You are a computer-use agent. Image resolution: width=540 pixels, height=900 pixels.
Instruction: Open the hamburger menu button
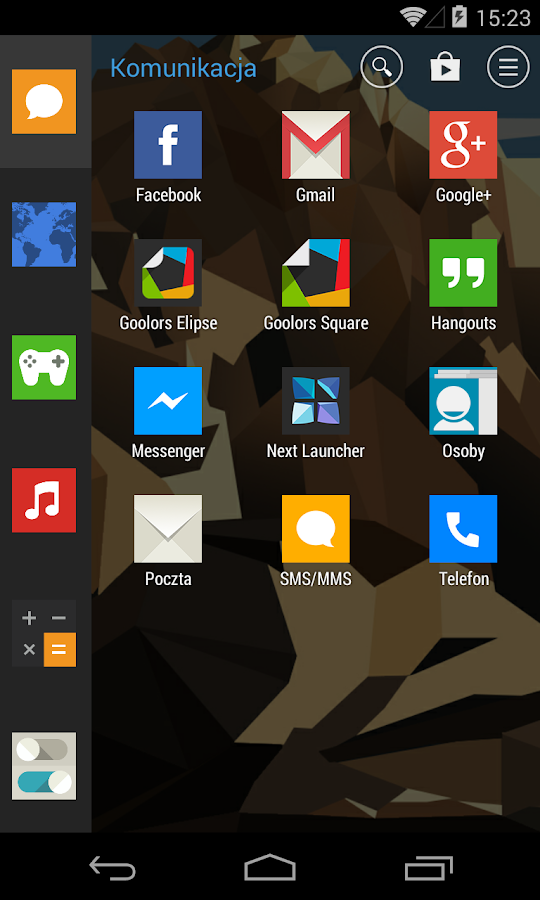[x=508, y=67]
